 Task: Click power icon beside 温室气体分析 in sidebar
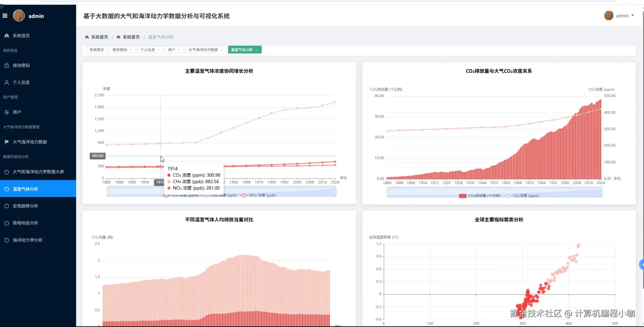[x=7, y=189]
